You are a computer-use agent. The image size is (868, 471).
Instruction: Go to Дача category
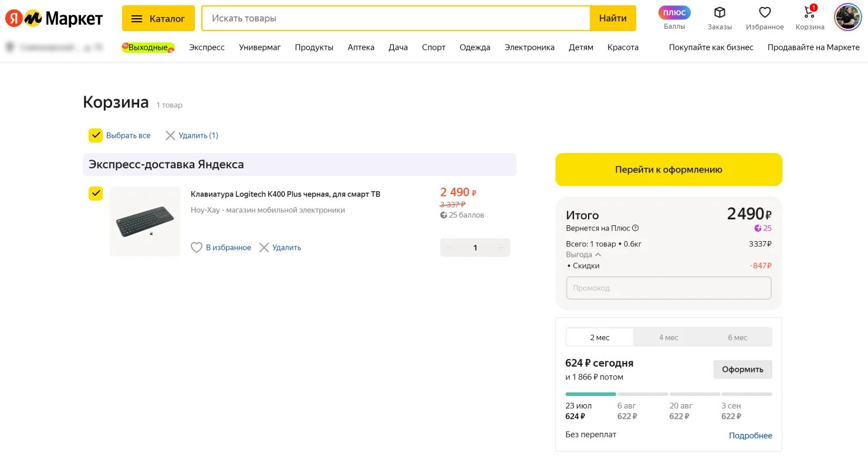coord(398,48)
